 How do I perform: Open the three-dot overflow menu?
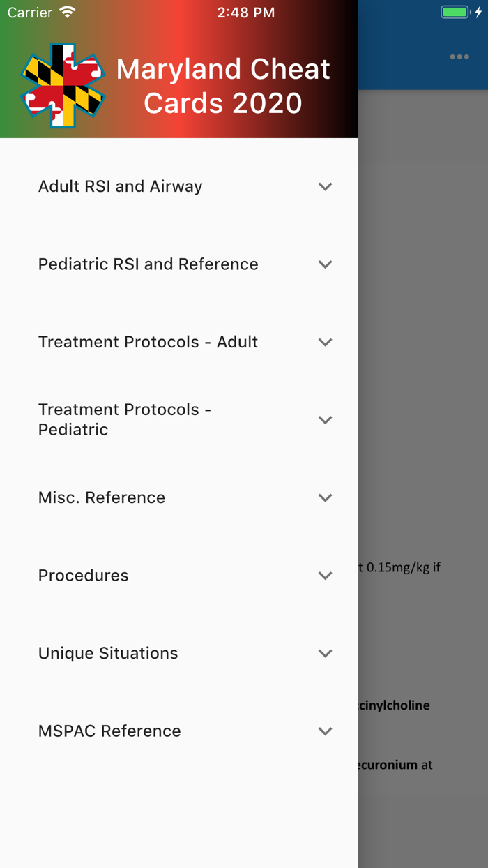click(x=459, y=57)
